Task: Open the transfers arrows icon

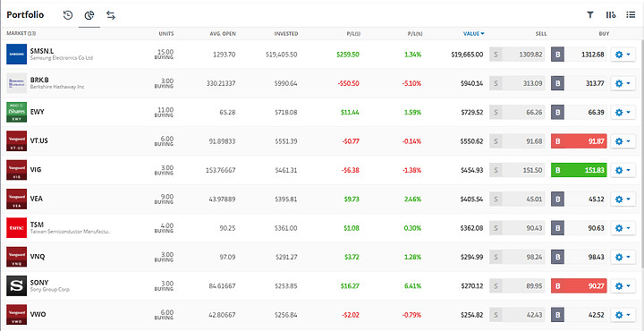Action: point(111,15)
